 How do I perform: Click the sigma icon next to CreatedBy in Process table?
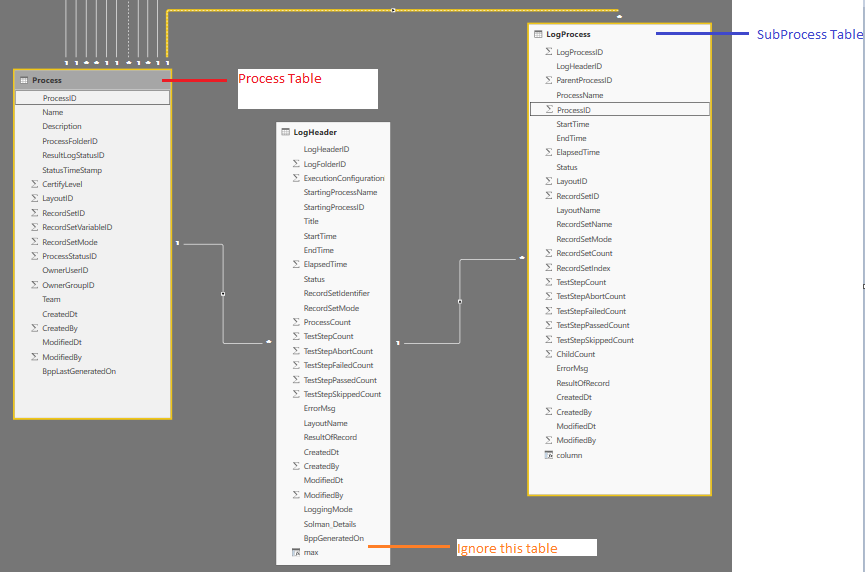[35, 328]
